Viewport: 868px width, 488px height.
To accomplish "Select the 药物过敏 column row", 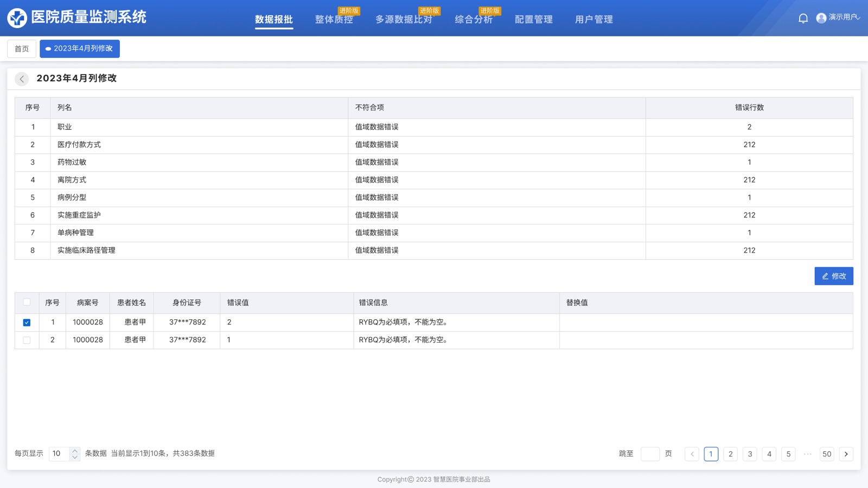I will coord(434,163).
